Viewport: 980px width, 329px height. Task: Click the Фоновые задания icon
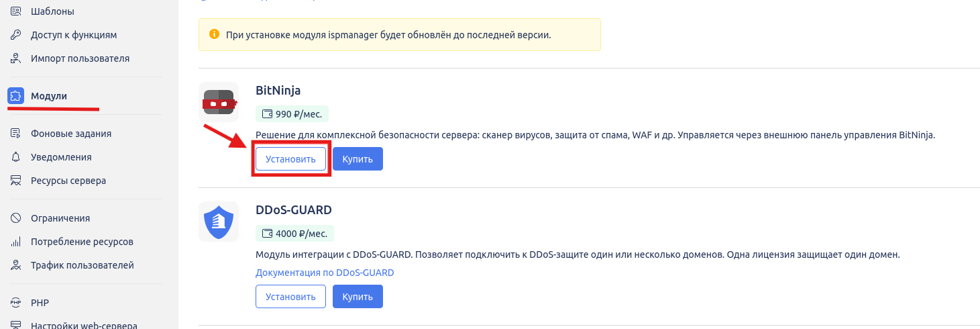point(16,134)
